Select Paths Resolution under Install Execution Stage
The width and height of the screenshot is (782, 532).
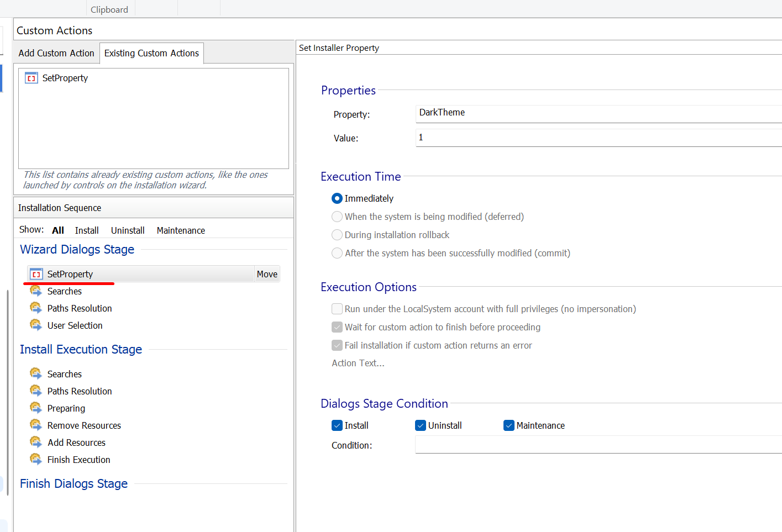pyautogui.click(x=80, y=391)
